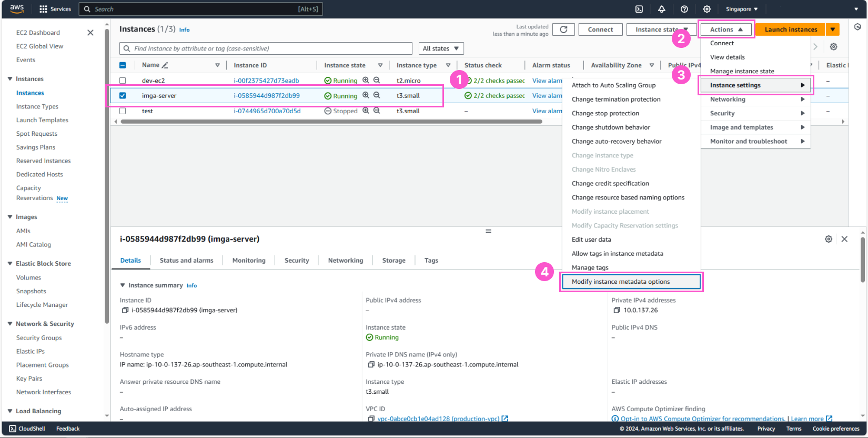Zoom in filter for imga-server state
This screenshot has width=868, height=438.
click(x=366, y=95)
